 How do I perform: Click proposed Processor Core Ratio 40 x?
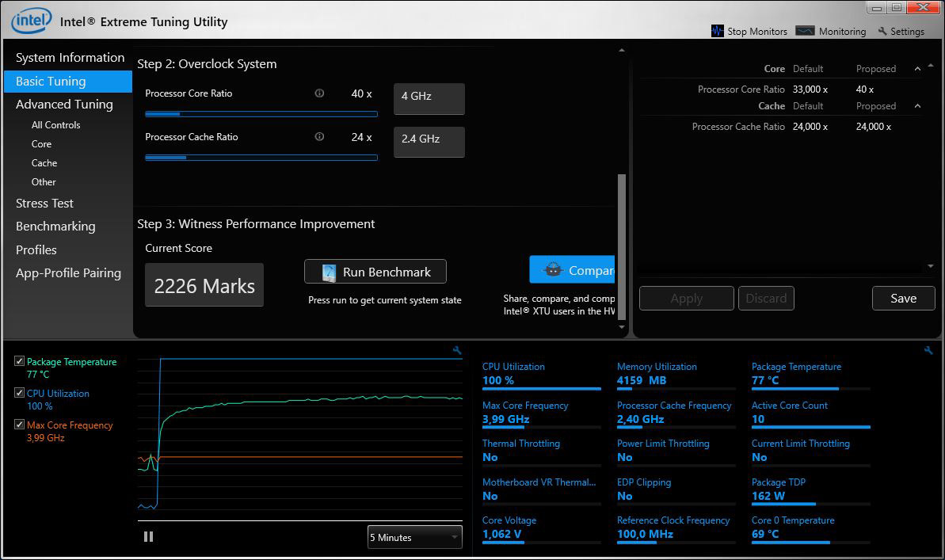coord(864,90)
